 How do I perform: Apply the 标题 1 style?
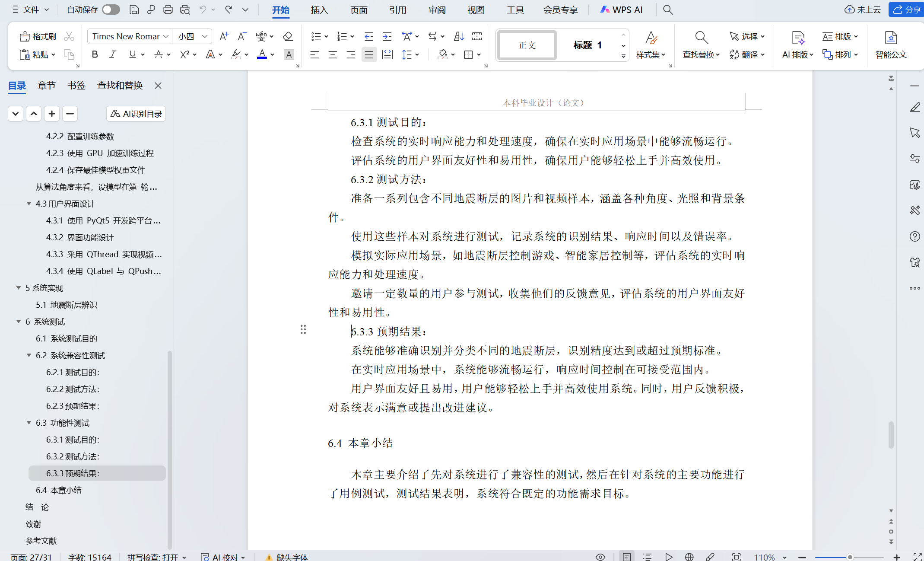pyautogui.click(x=587, y=45)
